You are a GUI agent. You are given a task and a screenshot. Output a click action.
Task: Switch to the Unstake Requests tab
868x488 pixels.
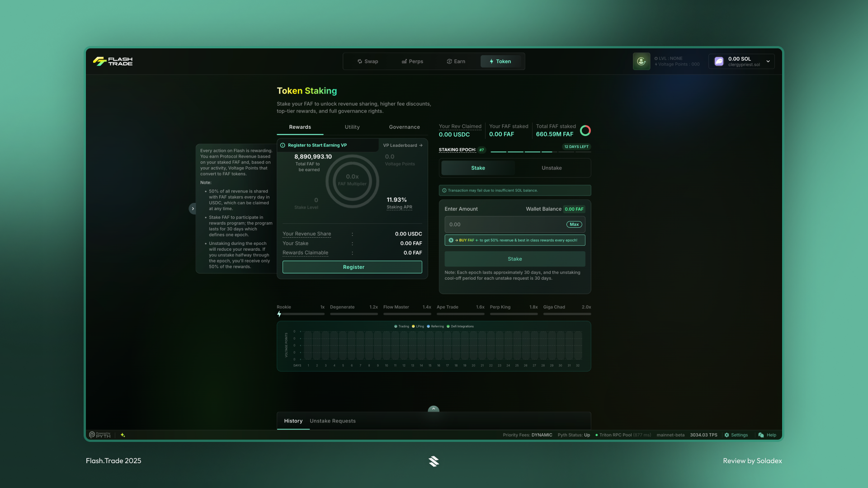(332, 421)
